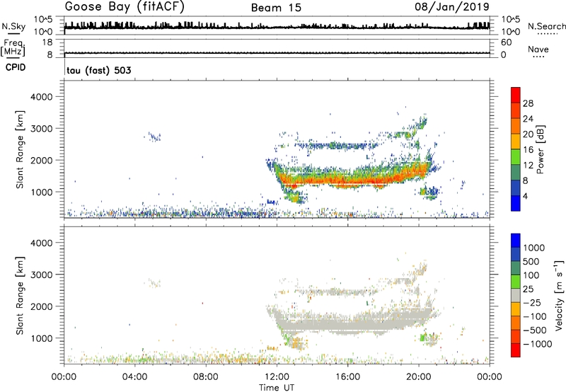Click the N.Sky noise trace in the top strip

click(x=277, y=27)
